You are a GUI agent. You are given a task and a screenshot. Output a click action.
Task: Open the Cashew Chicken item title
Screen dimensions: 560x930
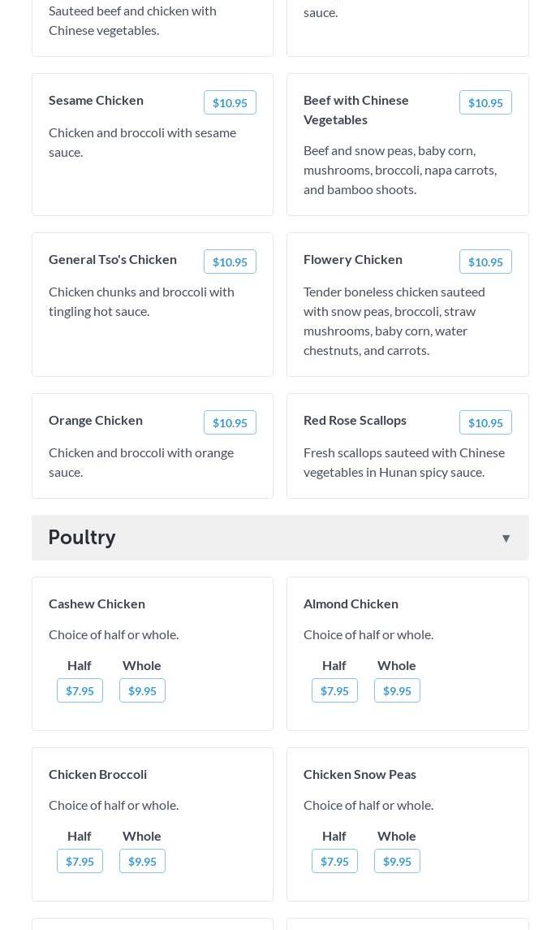pos(97,603)
